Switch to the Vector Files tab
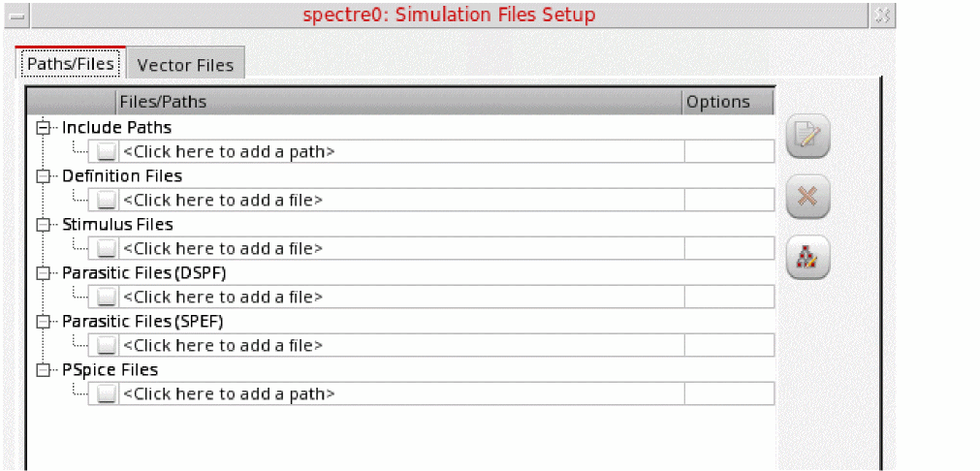 [x=185, y=65]
